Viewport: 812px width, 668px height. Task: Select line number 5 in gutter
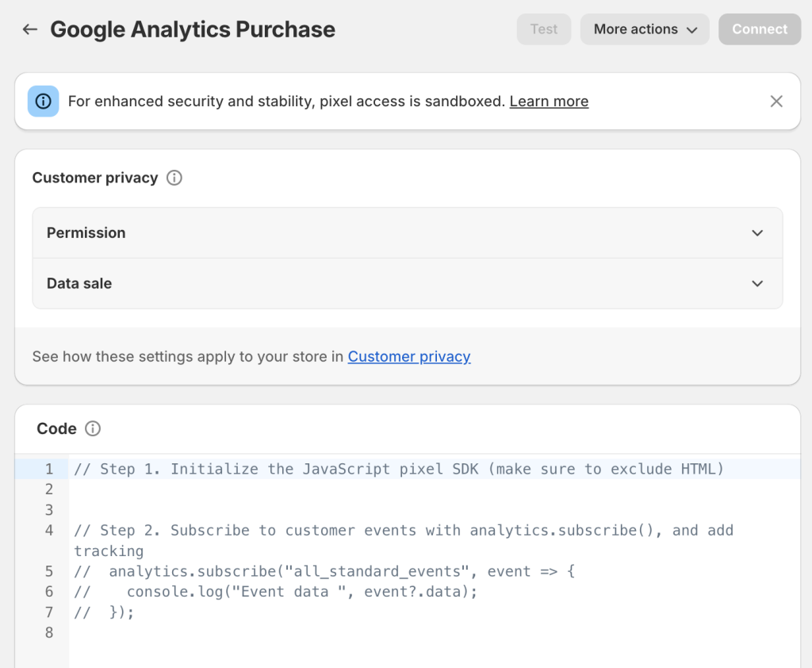(48, 570)
